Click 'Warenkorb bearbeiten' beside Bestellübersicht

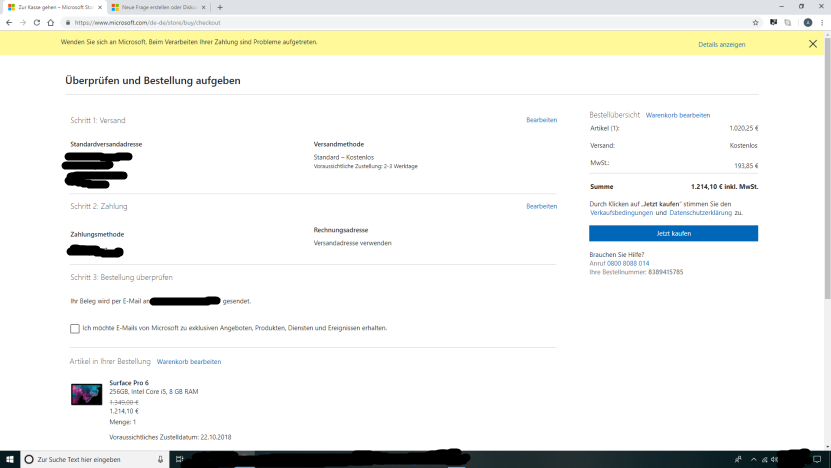pyautogui.click(x=677, y=115)
